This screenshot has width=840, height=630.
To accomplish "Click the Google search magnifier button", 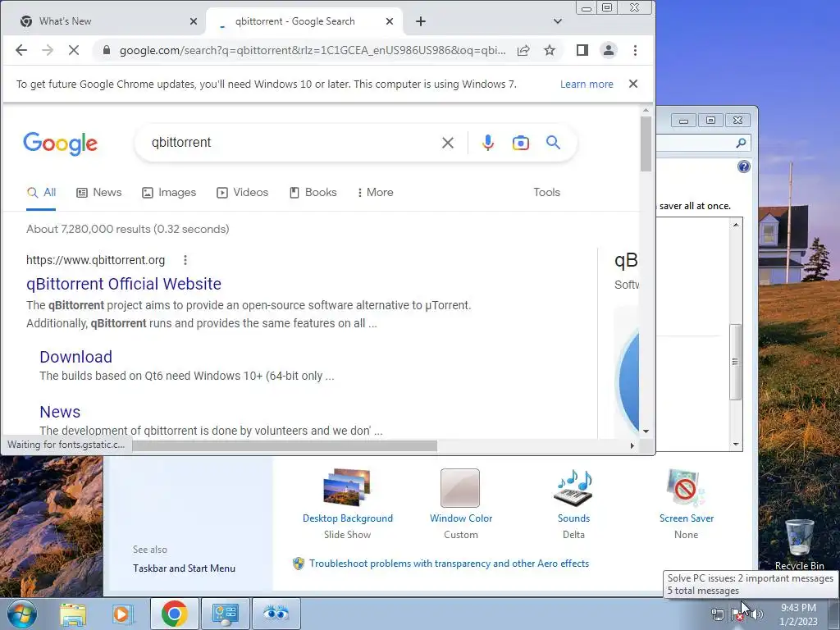I will point(554,143).
